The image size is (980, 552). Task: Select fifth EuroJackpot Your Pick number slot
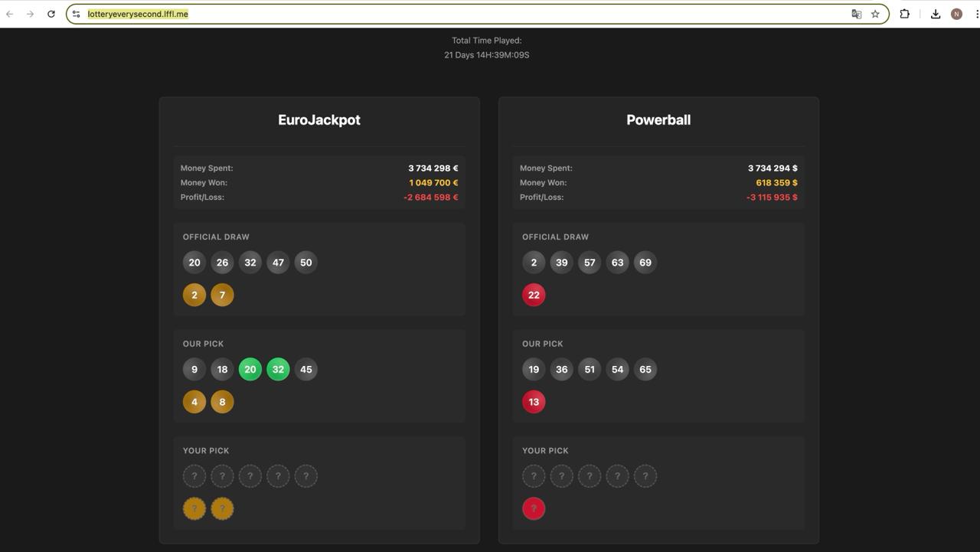coord(306,476)
